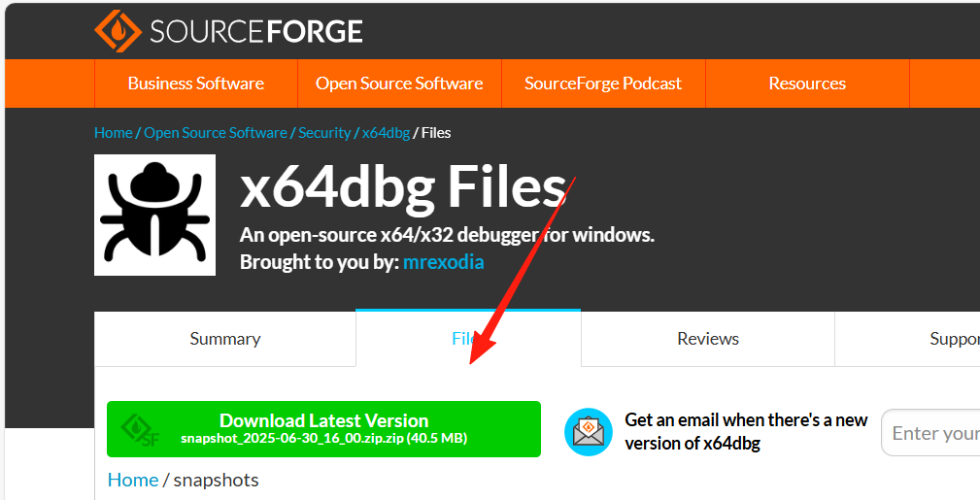Viewport: 980px width, 500px height.
Task: Click the x64dbg breadcrumb link
Action: point(386,133)
